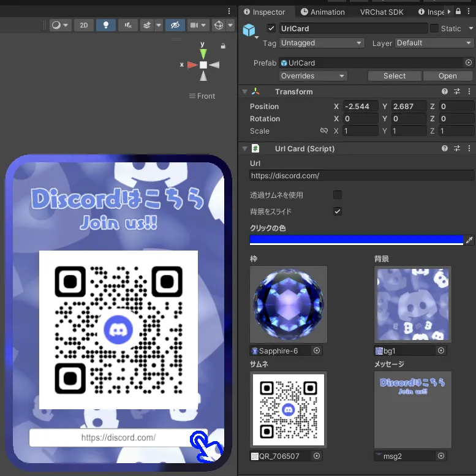Disable the 背景をスライド checkbox
476x476 pixels.
tap(338, 211)
